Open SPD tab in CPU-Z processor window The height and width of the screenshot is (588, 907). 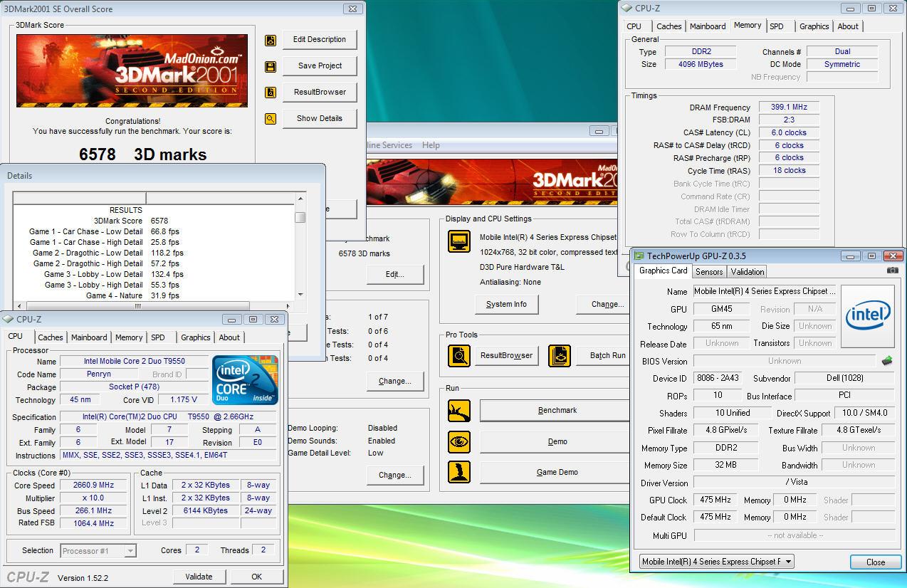158,337
